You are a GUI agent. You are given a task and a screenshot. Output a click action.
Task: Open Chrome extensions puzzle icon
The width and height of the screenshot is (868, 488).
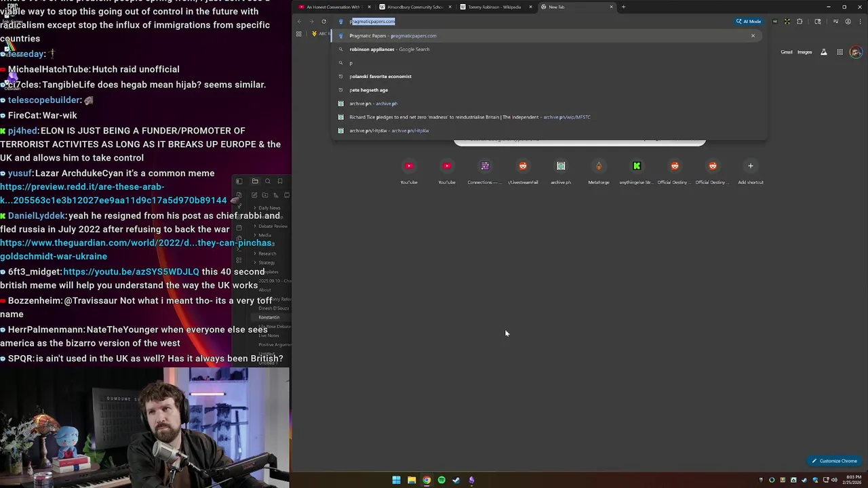(800, 21)
